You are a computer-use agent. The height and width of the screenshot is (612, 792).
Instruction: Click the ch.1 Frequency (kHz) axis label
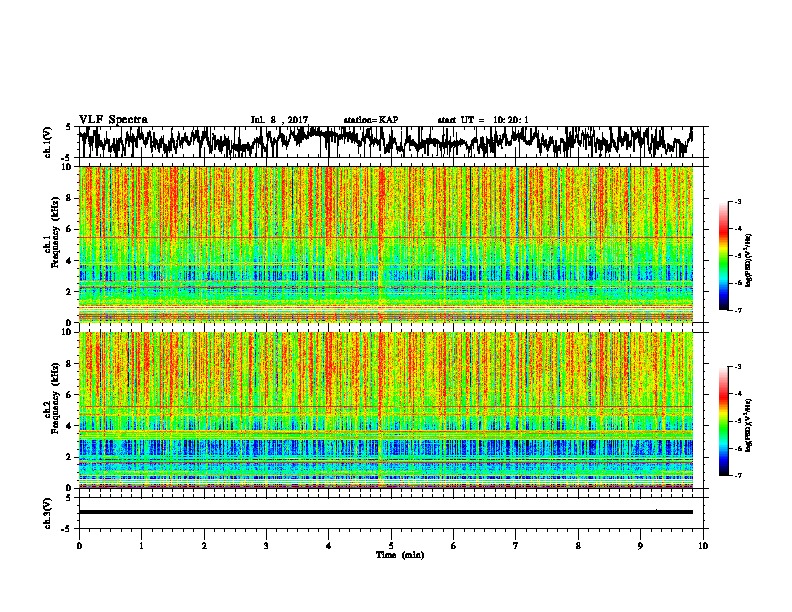coord(55,232)
